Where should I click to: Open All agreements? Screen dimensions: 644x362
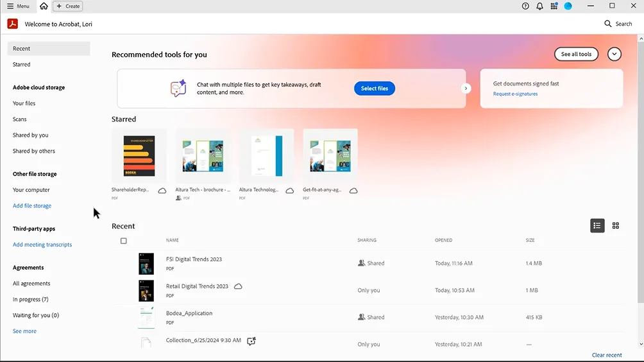pyautogui.click(x=31, y=284)
